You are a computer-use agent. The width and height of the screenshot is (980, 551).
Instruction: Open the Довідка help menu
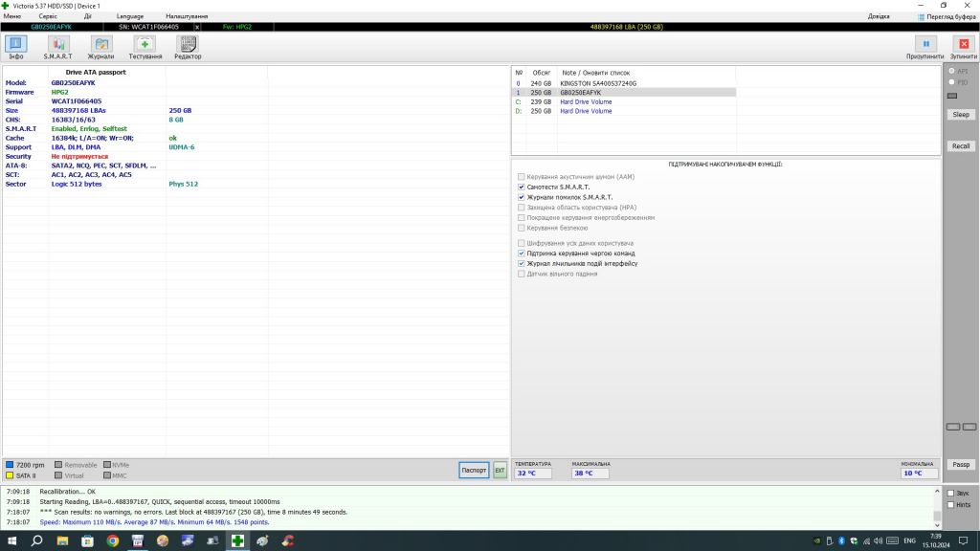point(879,16)
